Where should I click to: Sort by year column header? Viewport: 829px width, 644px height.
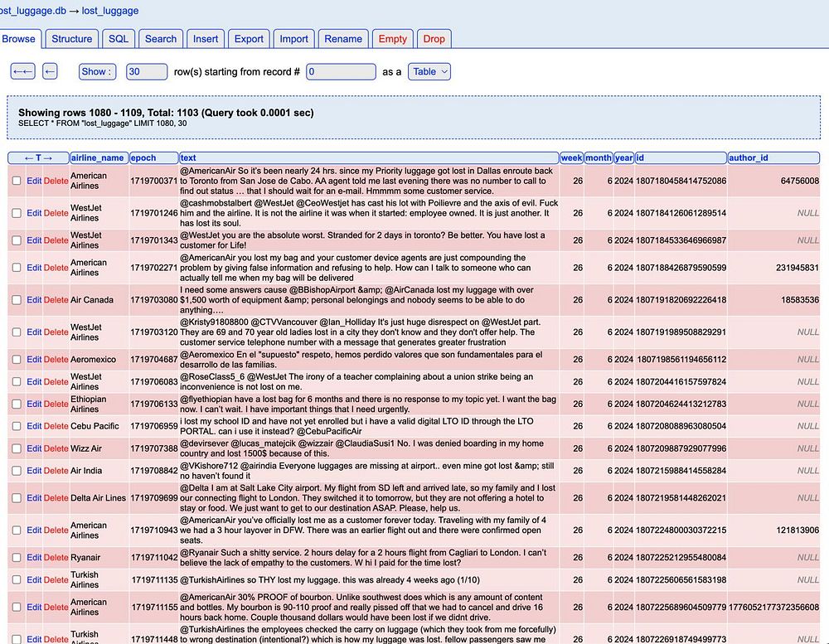pos(624,157)
